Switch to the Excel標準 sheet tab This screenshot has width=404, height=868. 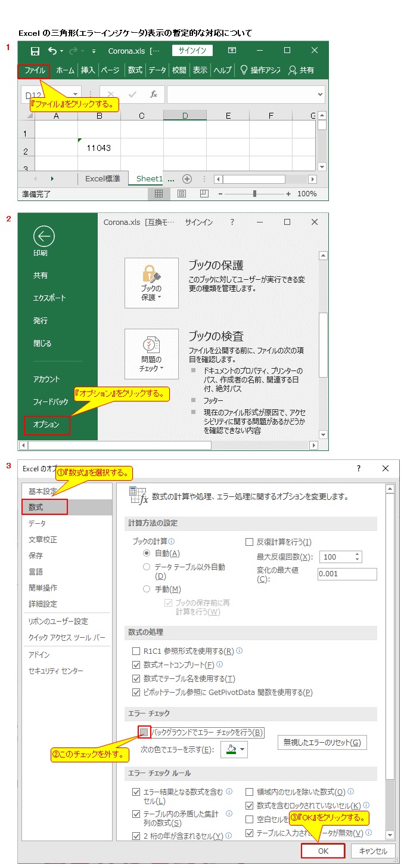[x=102, y=178]
